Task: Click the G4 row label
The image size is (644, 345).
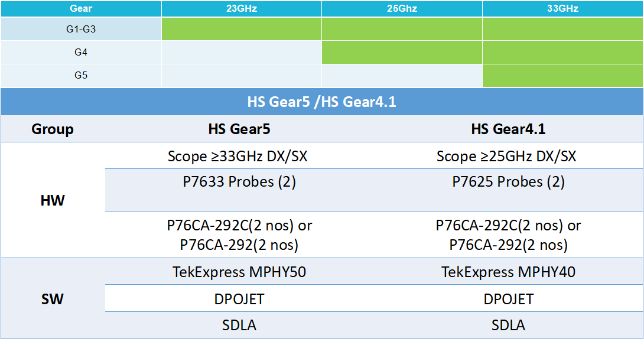Action: coord(81,51)
